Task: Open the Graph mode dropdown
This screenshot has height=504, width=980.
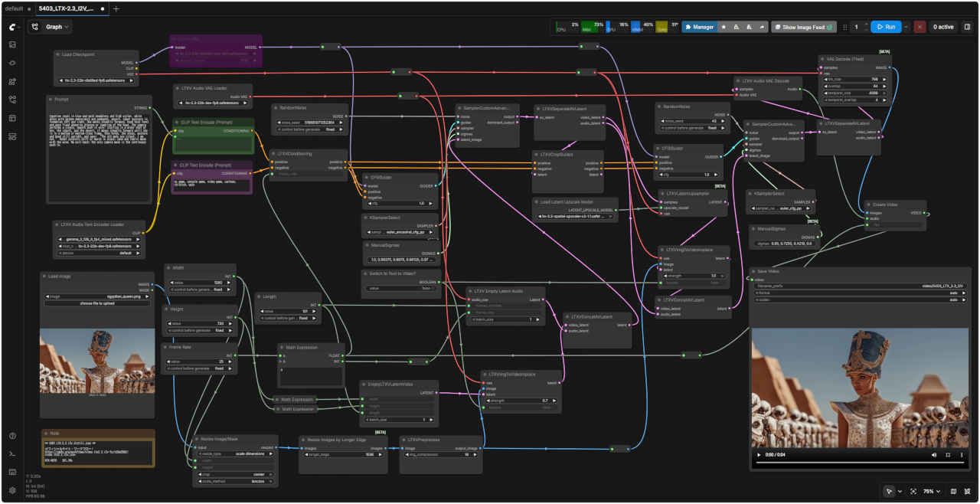Action: (58, 27)
